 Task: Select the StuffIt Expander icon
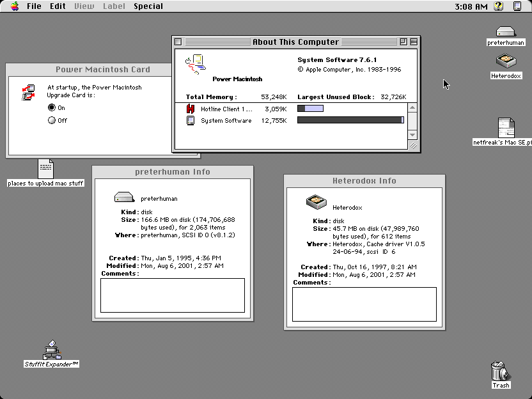point(52,350)
